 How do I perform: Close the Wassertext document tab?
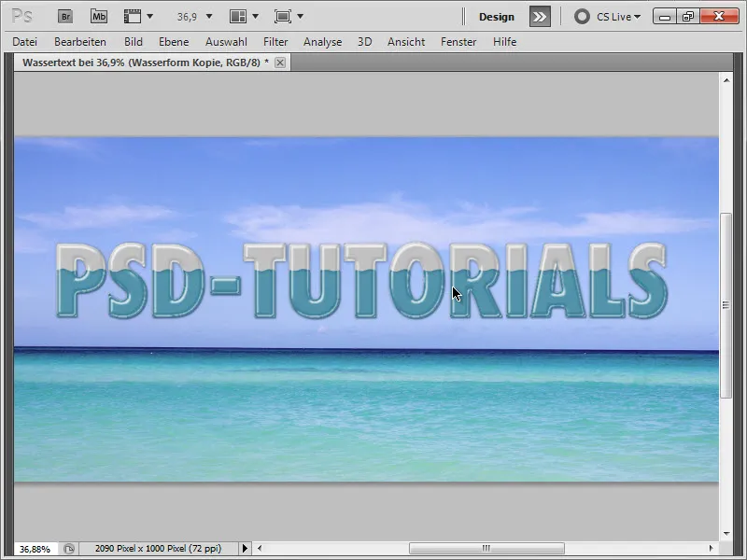coord(279,62)
